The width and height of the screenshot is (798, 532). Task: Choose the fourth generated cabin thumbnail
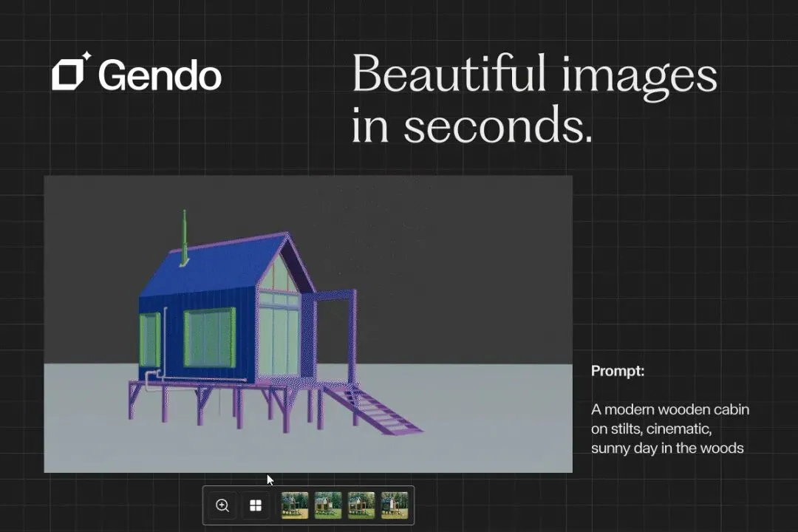pos(395,505)
